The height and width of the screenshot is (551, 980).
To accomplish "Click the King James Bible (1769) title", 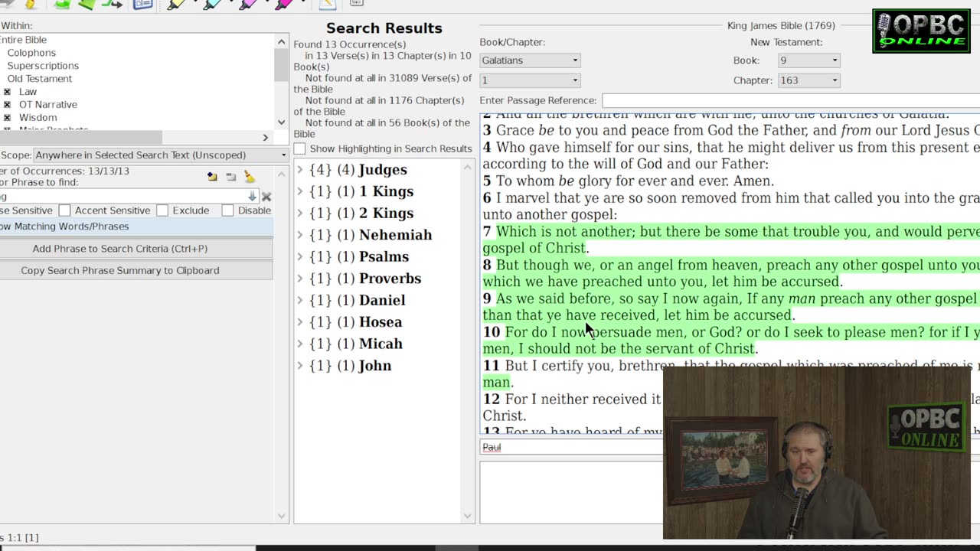I will click(781, 26).
